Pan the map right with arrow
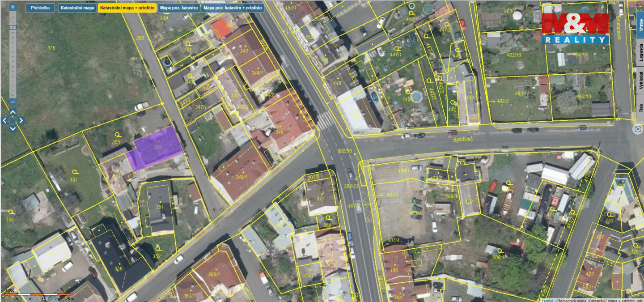Image resolution: width=644 pixels, height=302 pixels. point(21,120)
